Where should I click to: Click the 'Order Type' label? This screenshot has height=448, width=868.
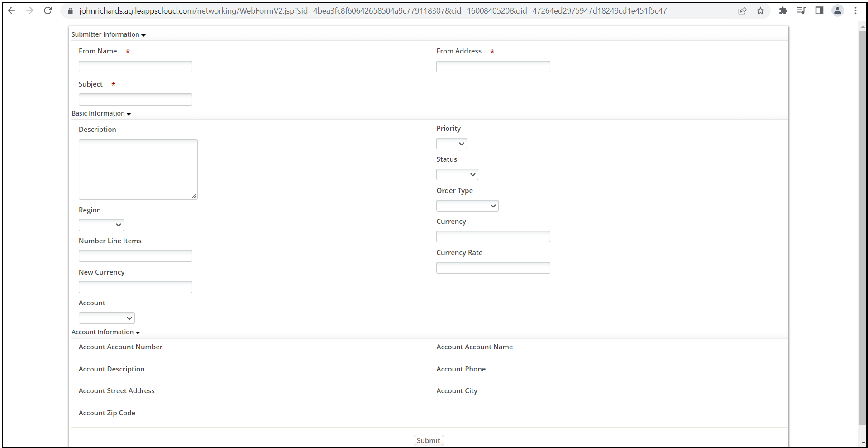(x=455, y=191)
